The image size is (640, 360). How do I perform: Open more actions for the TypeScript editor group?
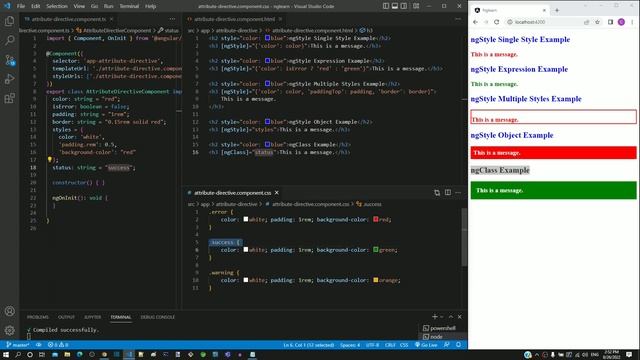(x=172, y=19)
